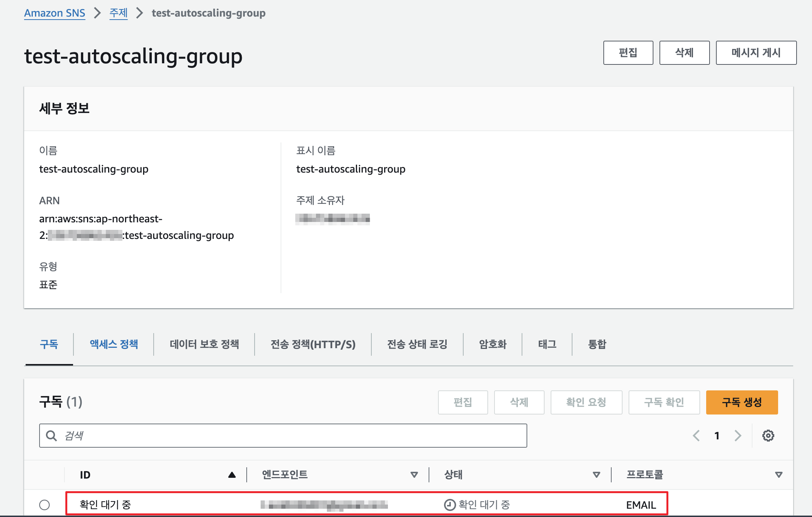Click topic 편집 button at top
This screenshot has height=517, width=812.
click(x=628, y=53)
